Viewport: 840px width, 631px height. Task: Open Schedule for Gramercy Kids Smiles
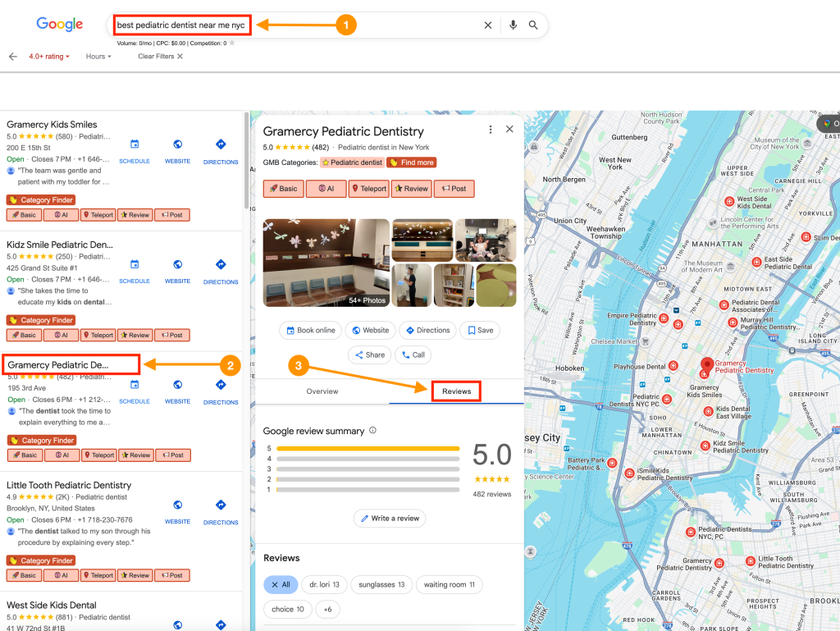tap(135, 151)
